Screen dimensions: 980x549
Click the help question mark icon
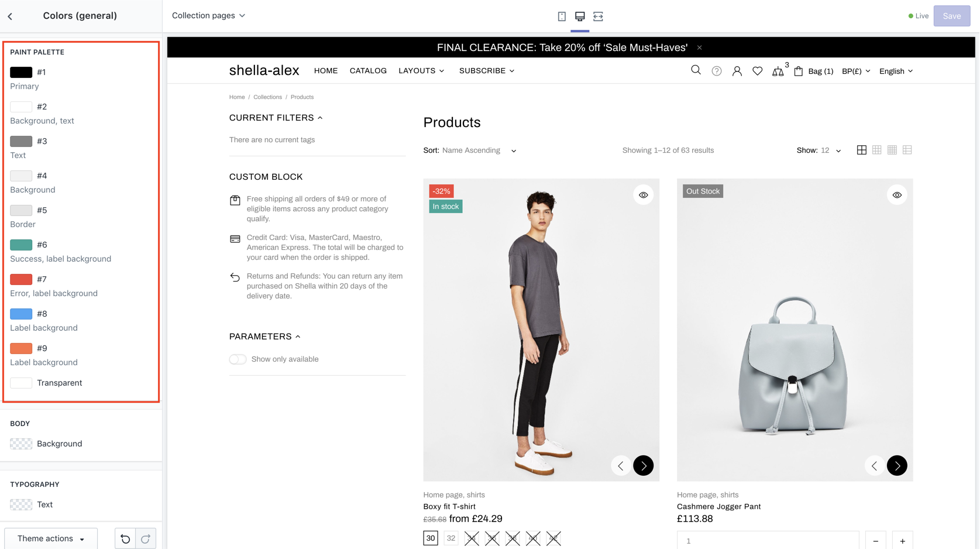(716, 71)
